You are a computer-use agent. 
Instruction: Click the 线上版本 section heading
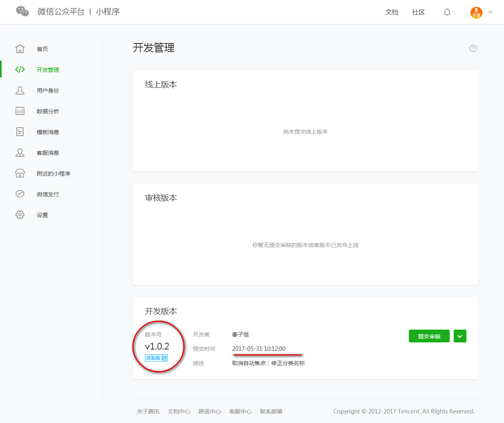click(x=161, y=85)
